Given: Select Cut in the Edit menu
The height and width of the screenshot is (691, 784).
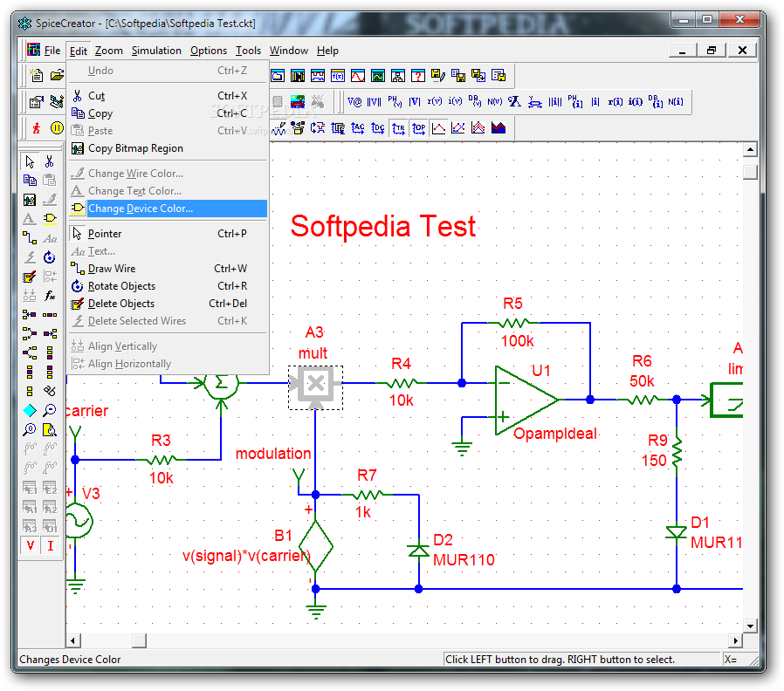Looking at the screenshot, I should pos(168,96).
